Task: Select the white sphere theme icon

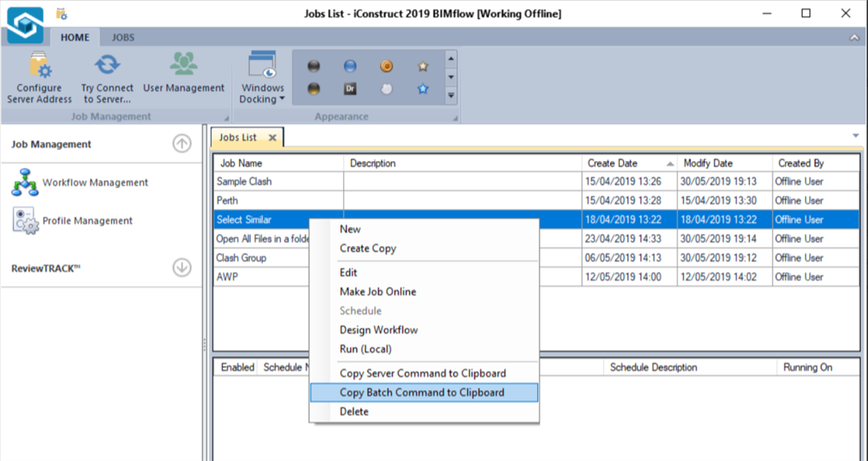Action: pos(386,88)
